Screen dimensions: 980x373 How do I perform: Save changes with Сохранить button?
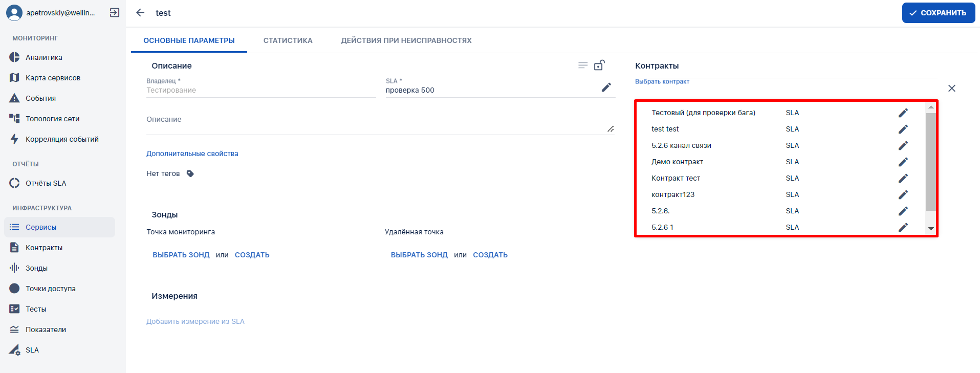click(x=939, y=13)
